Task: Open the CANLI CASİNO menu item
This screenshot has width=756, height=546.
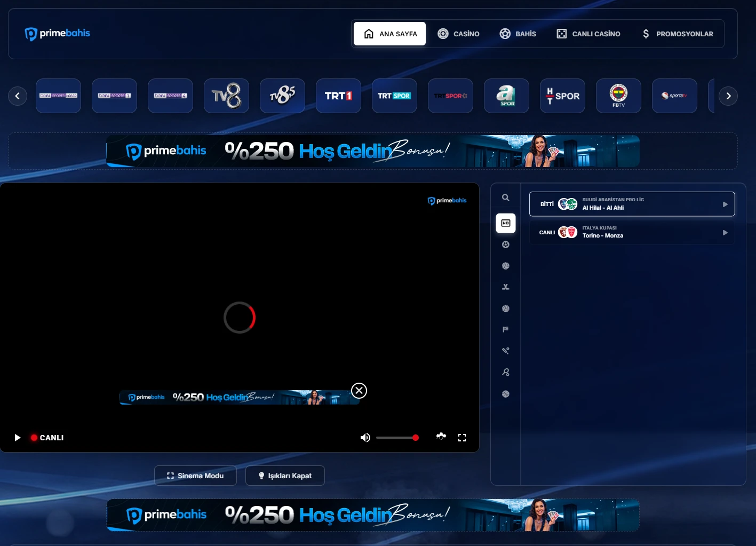Action: 588,34
